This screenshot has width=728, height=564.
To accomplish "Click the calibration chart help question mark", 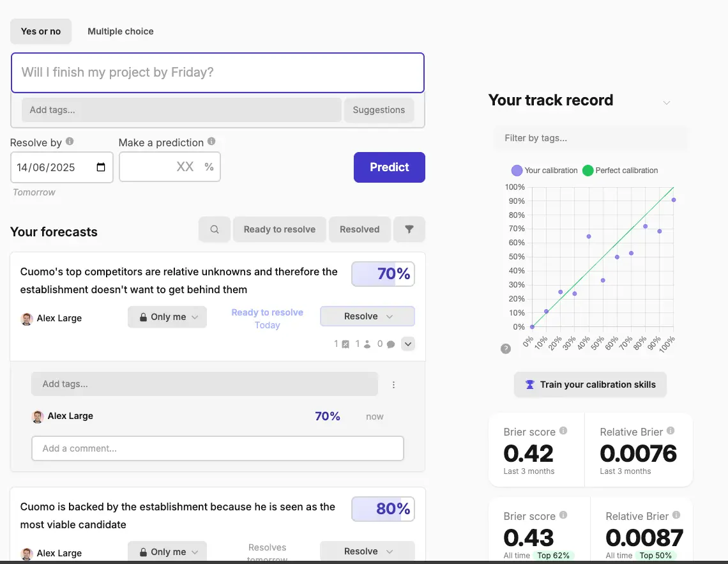I will coord(506,349).
